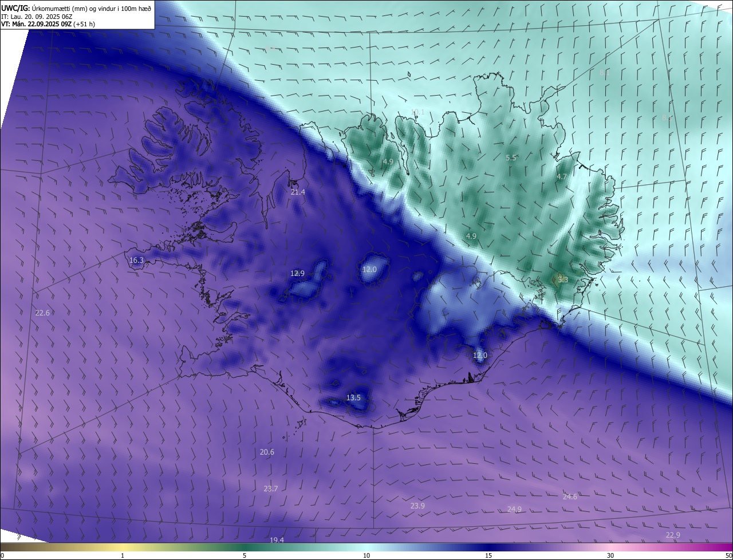Click the 1 tick label on the color scale
Screen dimensions: 733x560
coord(123,555)
